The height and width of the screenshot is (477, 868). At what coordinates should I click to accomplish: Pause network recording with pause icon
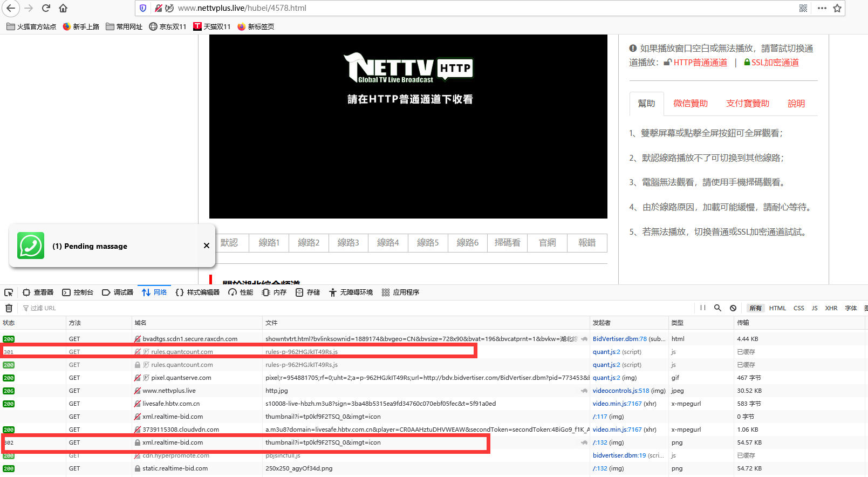point(703,308)
